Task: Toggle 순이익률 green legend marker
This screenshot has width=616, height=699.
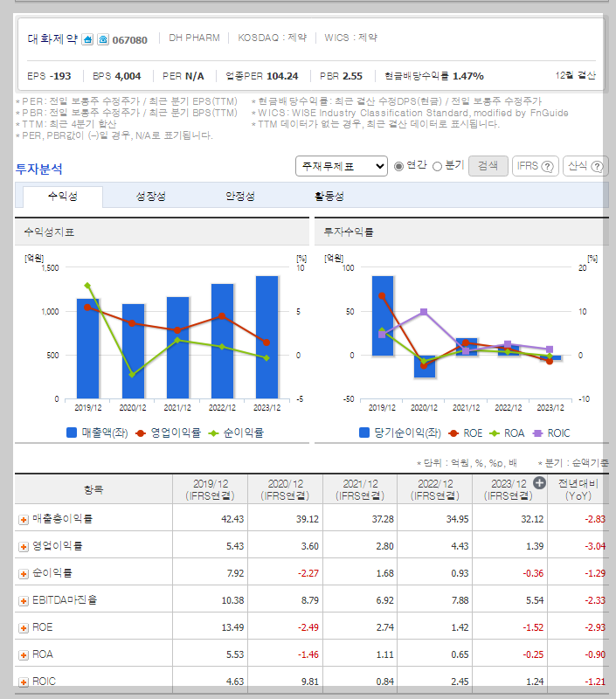Action: coord(213,433)
